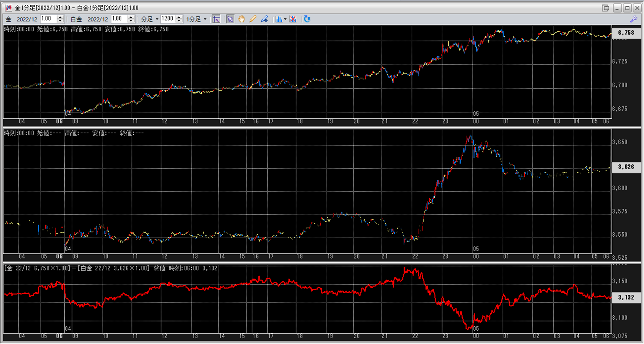Click the 金 2022/12 contract label
Screen dimensions: 644x344
click(27, 19)
